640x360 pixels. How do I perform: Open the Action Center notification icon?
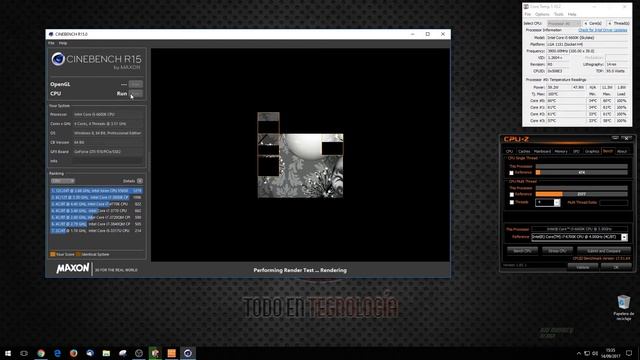[629, 353]
